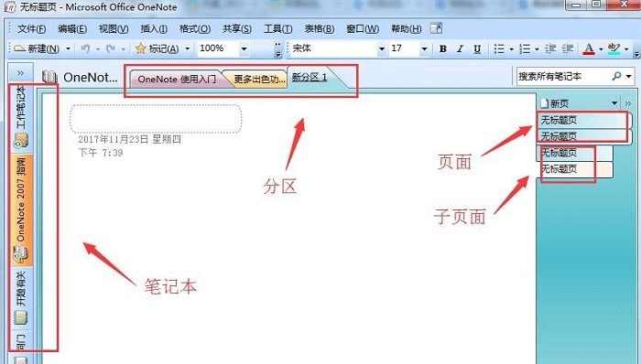
Task: Click the dotted page title box
Action: click(x=156, y=119)
